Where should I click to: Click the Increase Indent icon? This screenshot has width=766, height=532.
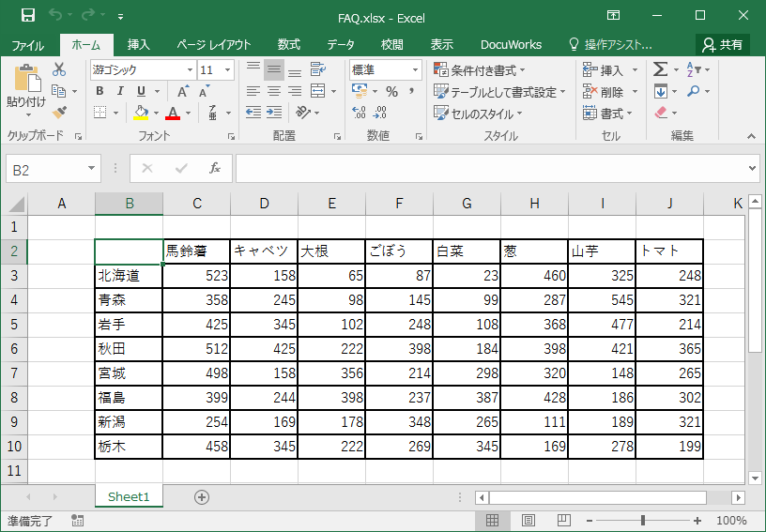point(274,113)
